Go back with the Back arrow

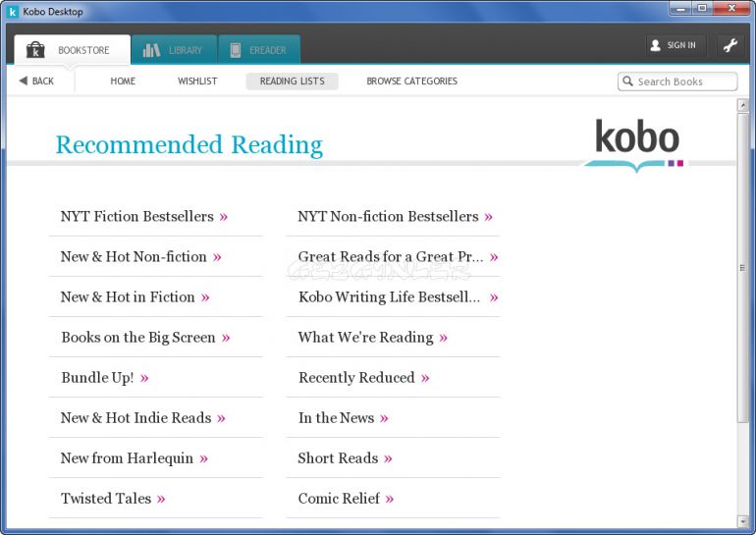pos(36,80)
